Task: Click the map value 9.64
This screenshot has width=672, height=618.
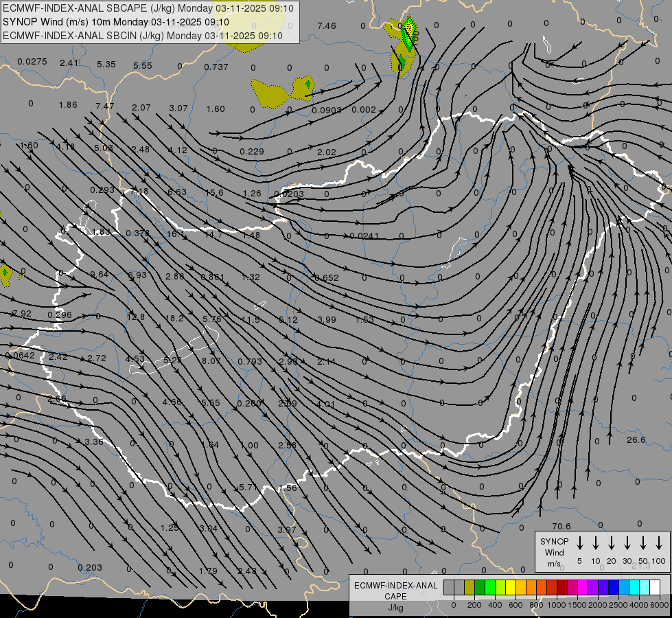Action: tap(100, 275)
